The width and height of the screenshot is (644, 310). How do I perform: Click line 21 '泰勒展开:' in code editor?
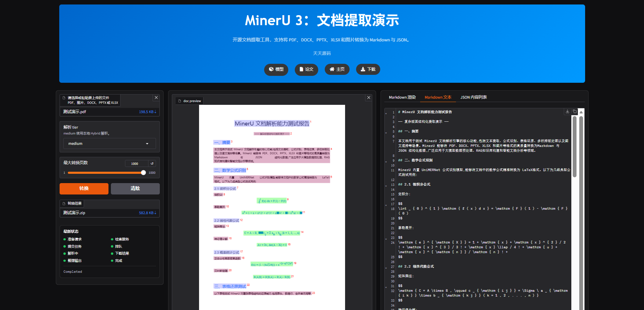(x=406, y=228)
